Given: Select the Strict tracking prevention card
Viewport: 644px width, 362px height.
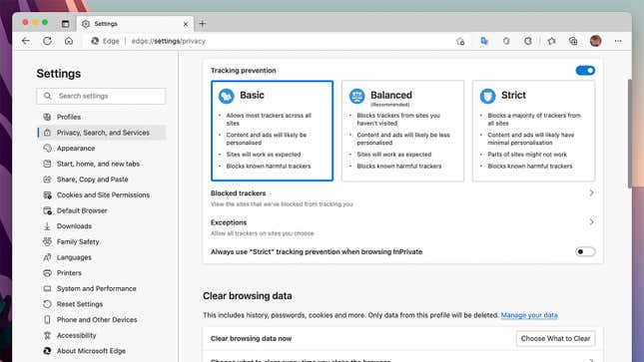Looking at the screenshot, I should pos(533,131).
